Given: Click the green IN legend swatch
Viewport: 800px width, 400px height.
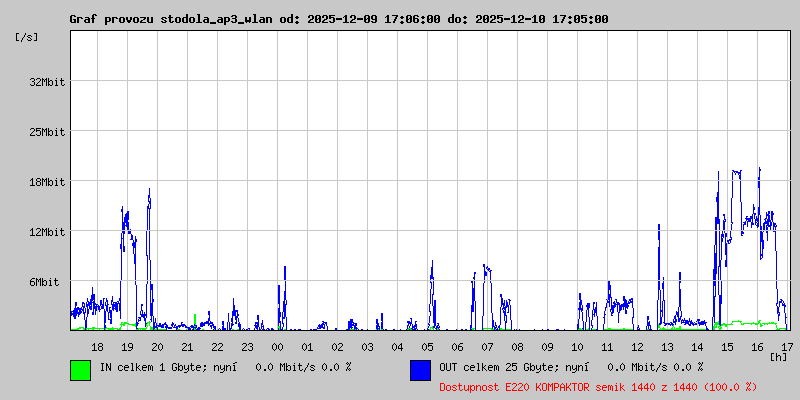Looking at the screenshot, I should pyautogui.click(x=80, y=369).
